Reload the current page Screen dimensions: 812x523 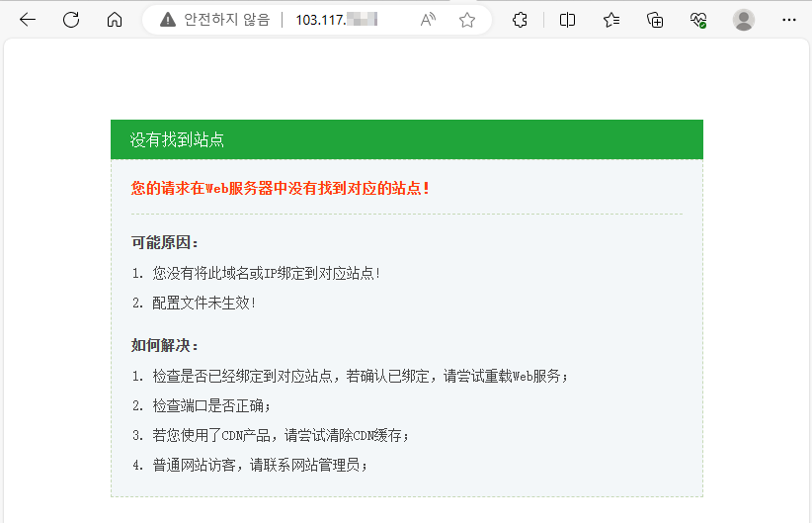pos(71,20)
